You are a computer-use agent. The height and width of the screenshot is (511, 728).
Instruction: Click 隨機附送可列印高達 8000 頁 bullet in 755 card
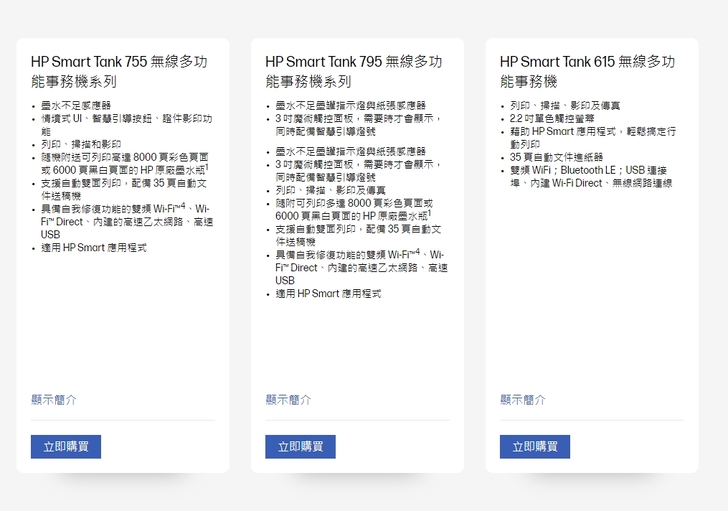(125, 163)
